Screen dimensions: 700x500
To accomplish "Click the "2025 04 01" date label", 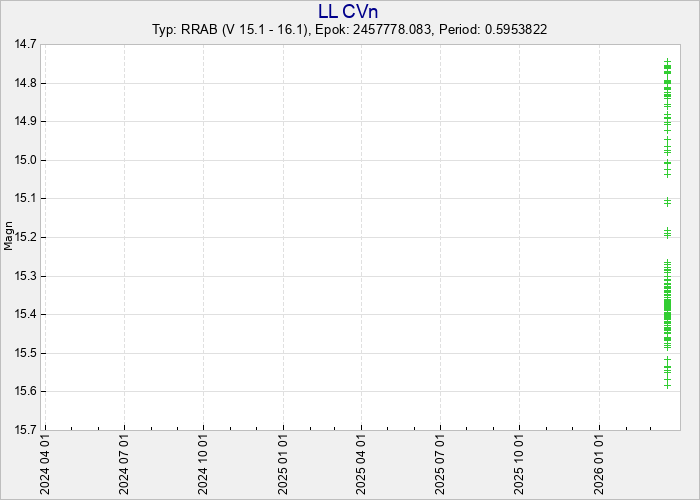I will (362, 465).
